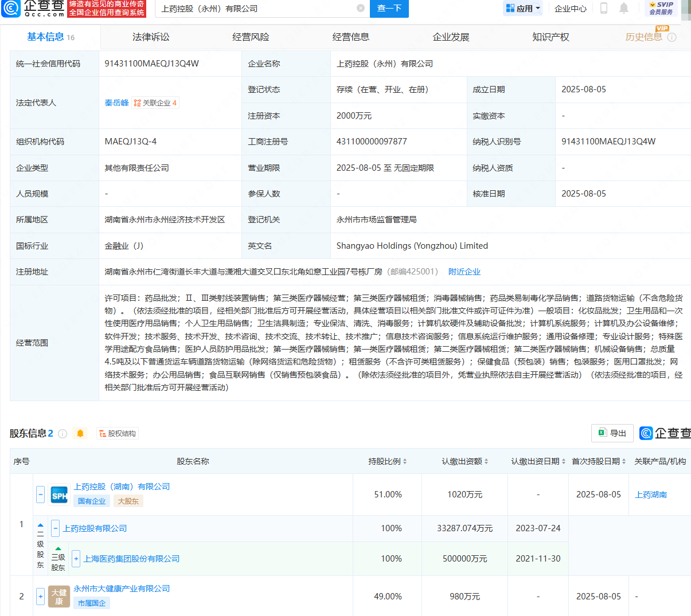Switch to the 企业发展 tab
This screenshot has width=691, height=616.
(x=451, y=37)
